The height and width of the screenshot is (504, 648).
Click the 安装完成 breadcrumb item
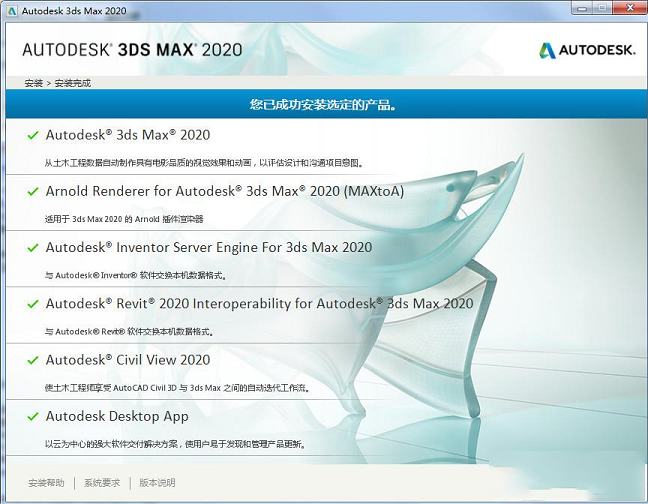72,83
